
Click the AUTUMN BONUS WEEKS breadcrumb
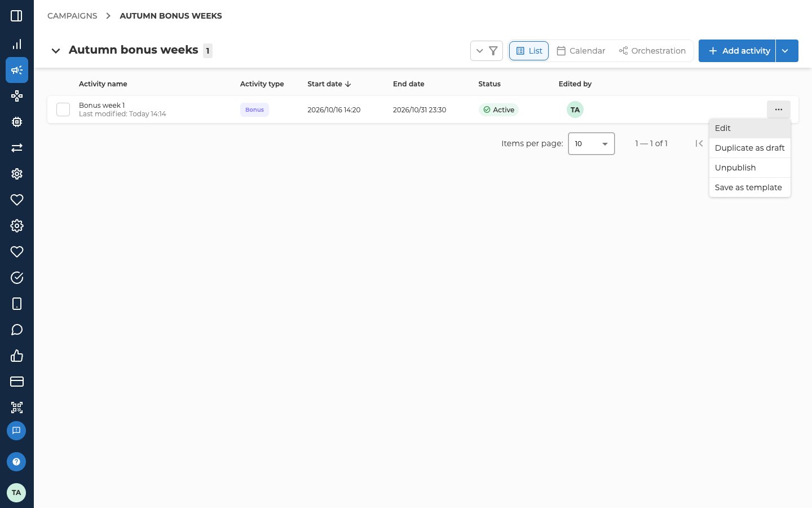coord(171,16)
